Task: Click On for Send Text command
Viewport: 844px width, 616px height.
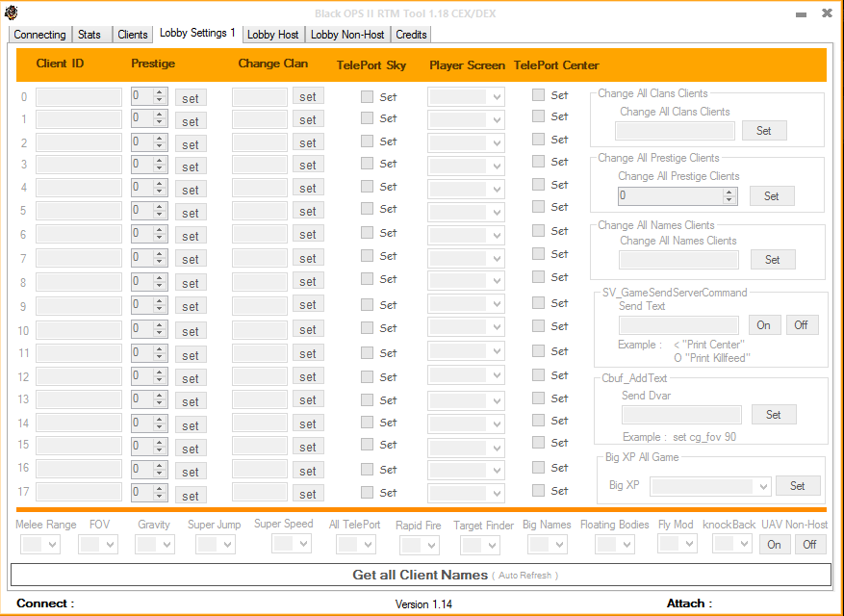Action: [764, 325]
